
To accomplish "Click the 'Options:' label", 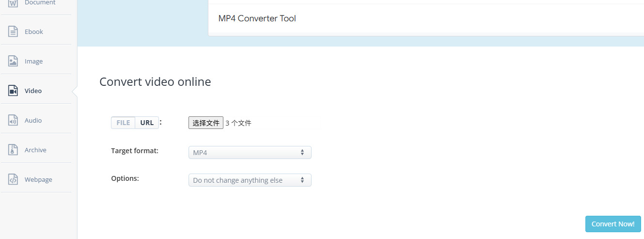I will (x=125, y=178).
